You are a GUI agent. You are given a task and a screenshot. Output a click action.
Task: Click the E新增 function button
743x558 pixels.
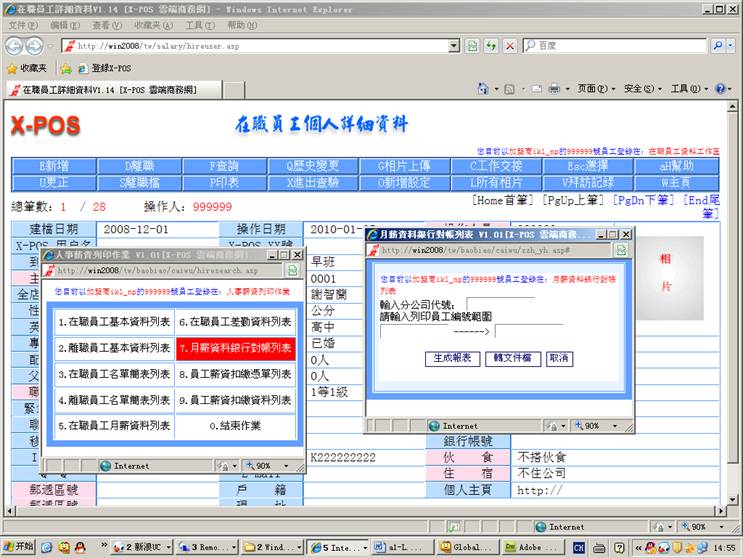(69, 166)
